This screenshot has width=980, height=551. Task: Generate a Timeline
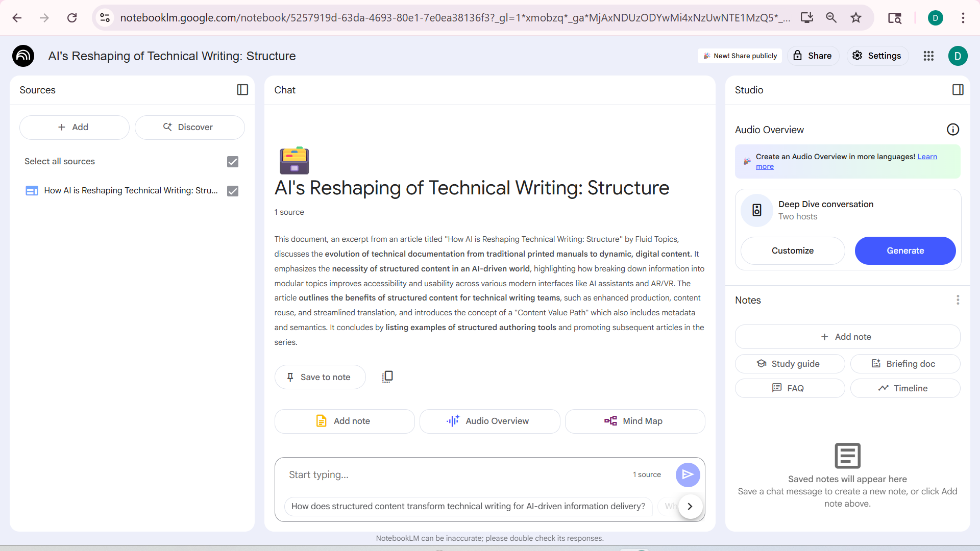point(905,388)
